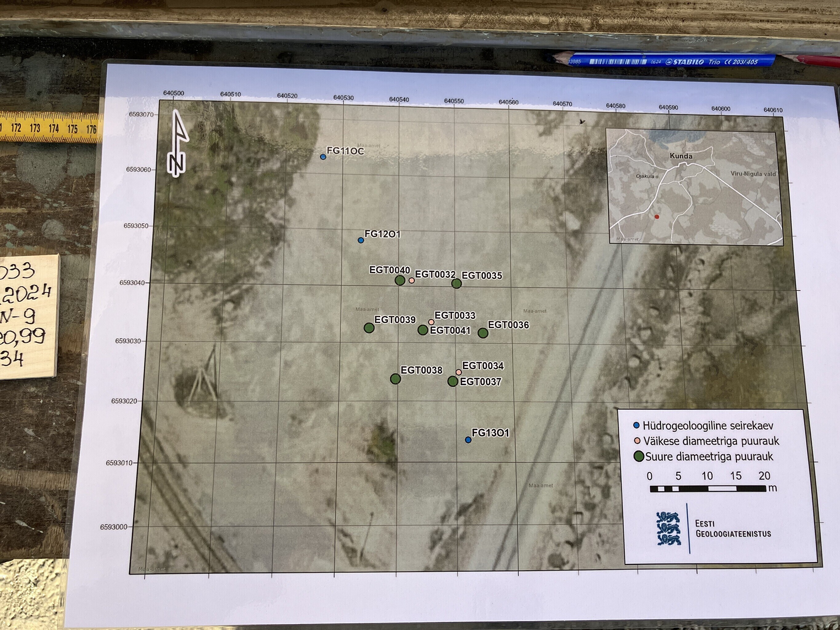Click the scale bar in the legend
This screenshot has height=630, width=840.
[708, 489]
